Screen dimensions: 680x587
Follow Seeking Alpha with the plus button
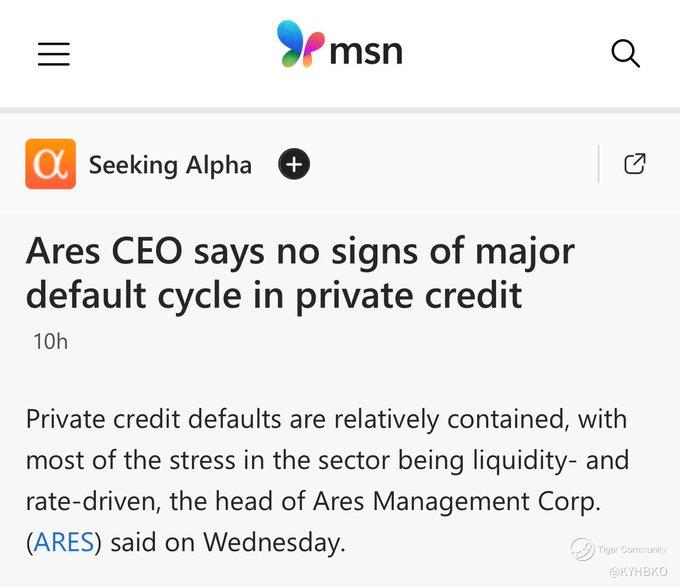(294, 164)
